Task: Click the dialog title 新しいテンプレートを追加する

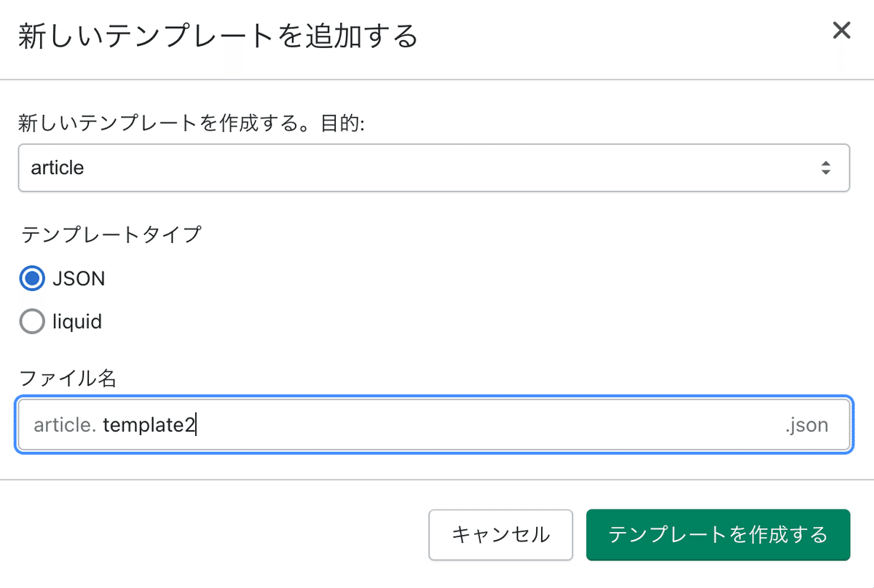Action: [x=218, y=35]
